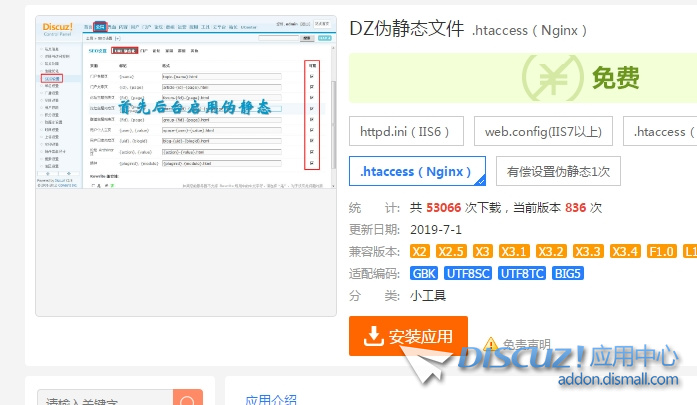Viewport: 697px width, 405px height.
Task: Select the httpd.ini (IIS6) version
Action: pyautogui.click(x=406, y=131)
